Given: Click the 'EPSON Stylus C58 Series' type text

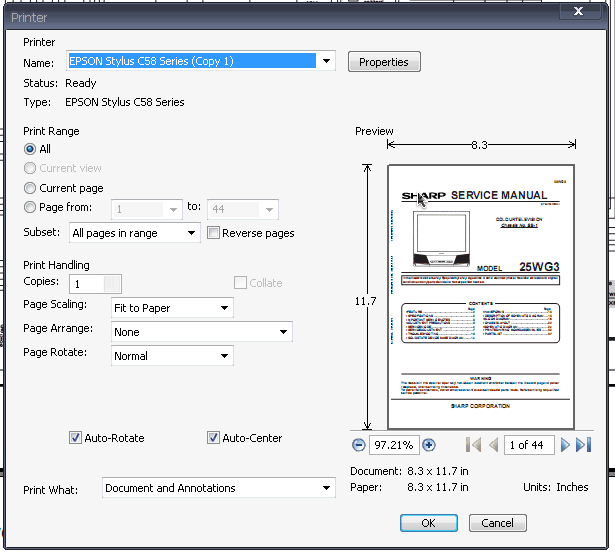Looking at the screenshot, I should point(125,102).
